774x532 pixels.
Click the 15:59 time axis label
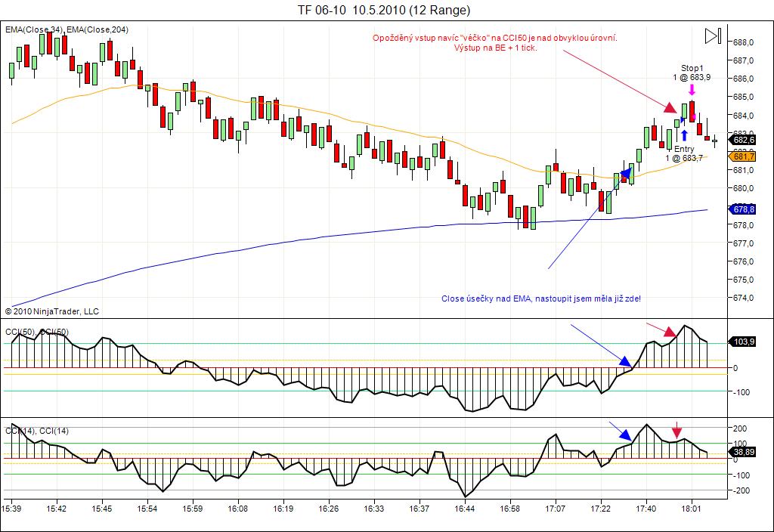[193, 509]
